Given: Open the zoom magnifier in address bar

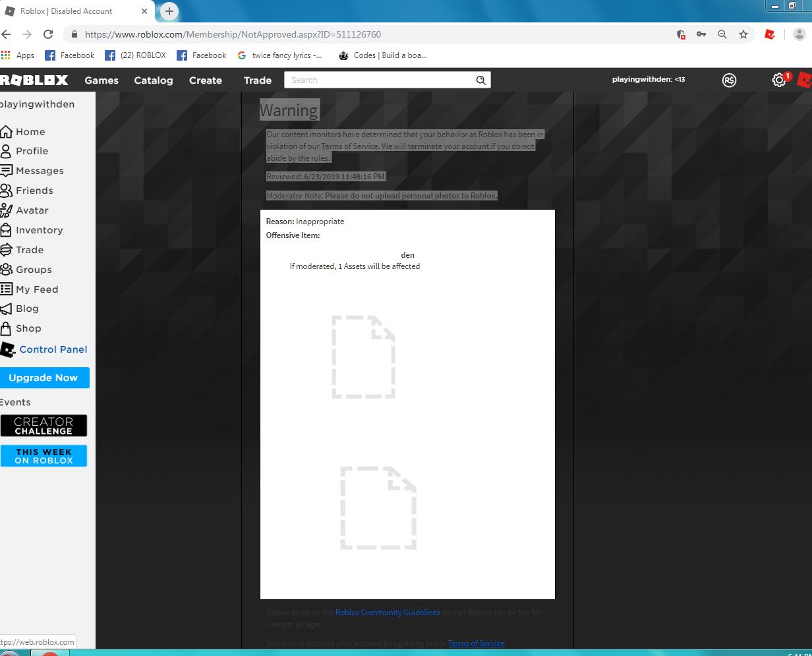Looking at the screenshot, I should (722, 34).
